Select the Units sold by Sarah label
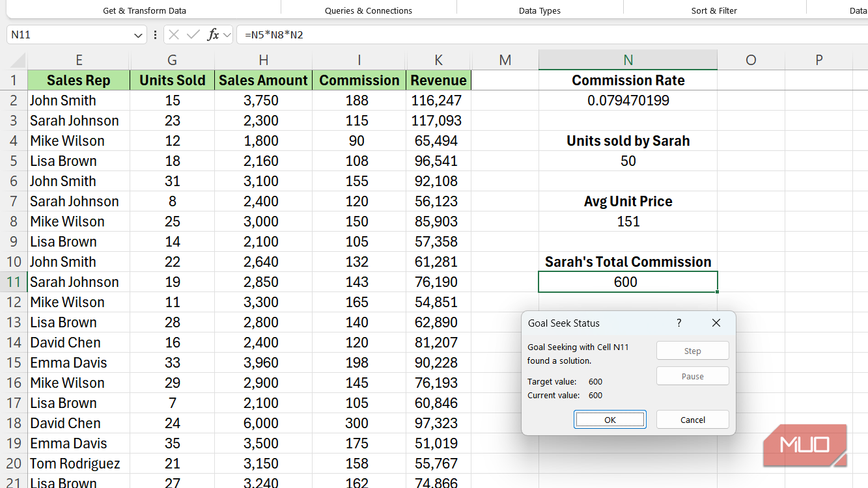 click(x=628, y=141)
